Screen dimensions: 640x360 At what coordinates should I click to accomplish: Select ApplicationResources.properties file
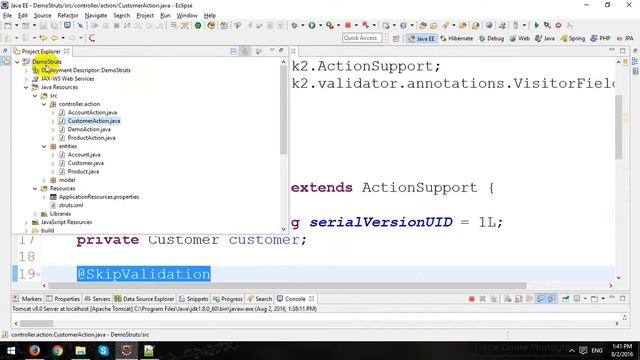pos(98,197)
